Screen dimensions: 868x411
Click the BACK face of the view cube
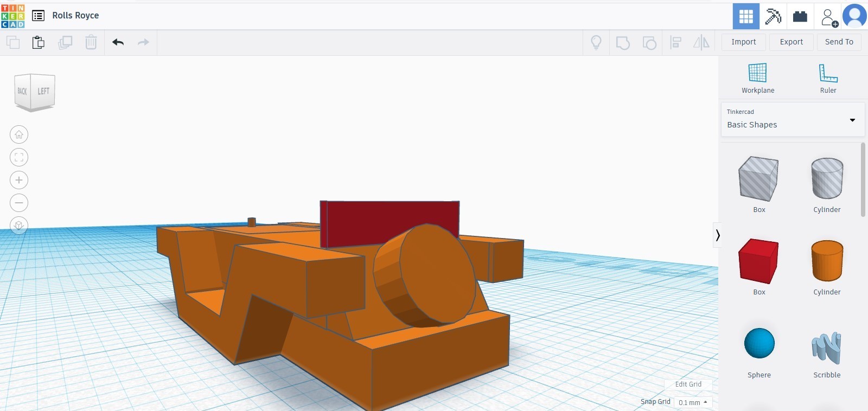22,91
